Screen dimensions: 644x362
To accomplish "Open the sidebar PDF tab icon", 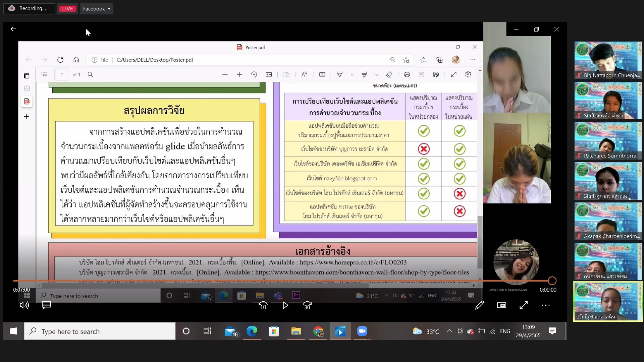I will pos(27,101).
